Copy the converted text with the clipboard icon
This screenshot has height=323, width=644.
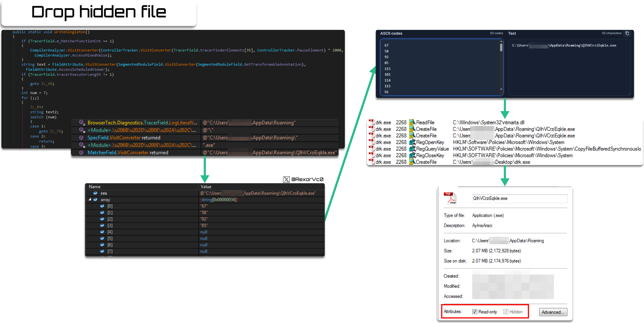pyautogui.click(x=627, y=33)
